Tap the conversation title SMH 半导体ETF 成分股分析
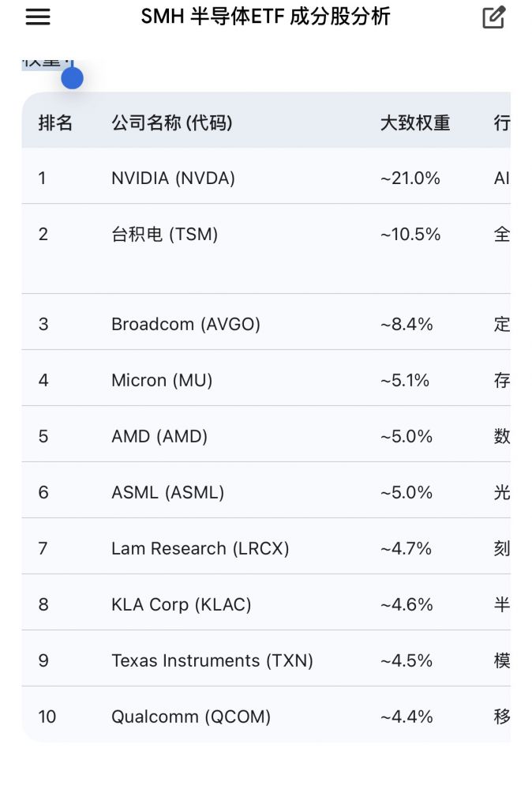 265,17
